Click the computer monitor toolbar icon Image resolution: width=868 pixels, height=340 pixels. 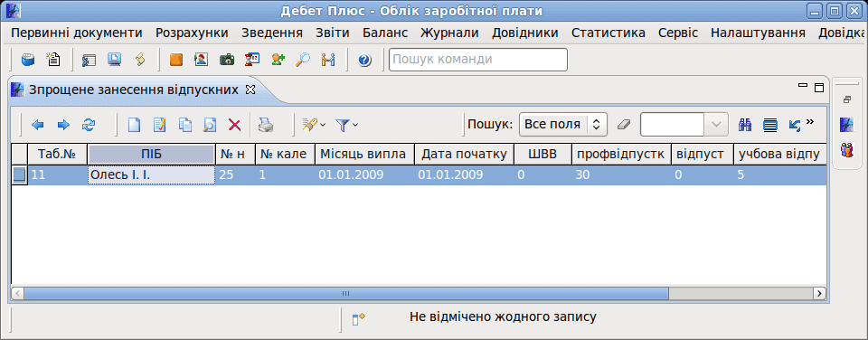click(x=114, y=60)
